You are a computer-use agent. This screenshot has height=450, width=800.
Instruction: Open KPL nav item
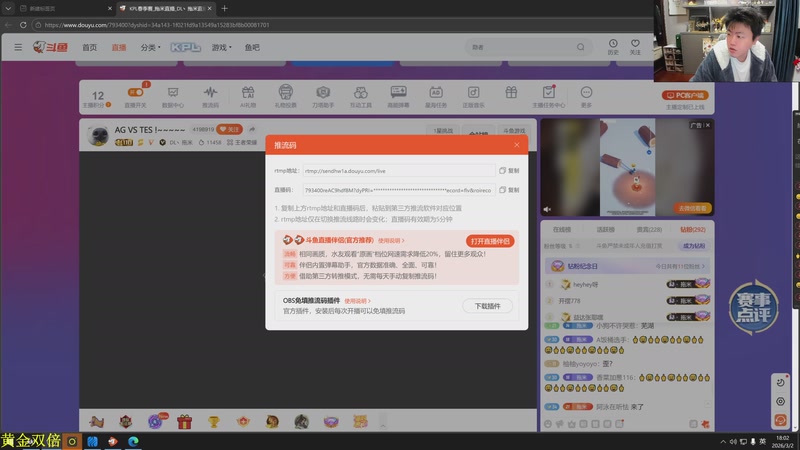point(186,47)
